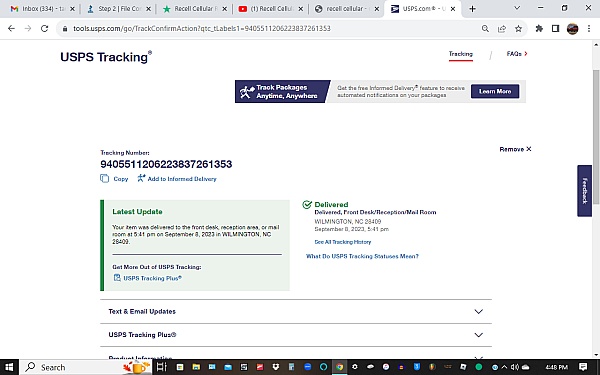This screenshot has height=375, width=600.
Task: Open the Chrome extensions puzzle icon
Action: tap(539, 28)
